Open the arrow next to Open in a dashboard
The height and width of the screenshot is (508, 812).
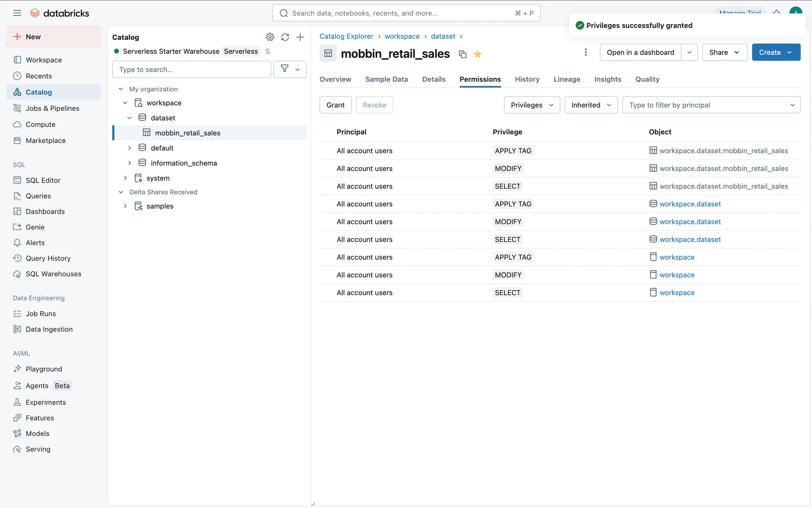[689, 52]
